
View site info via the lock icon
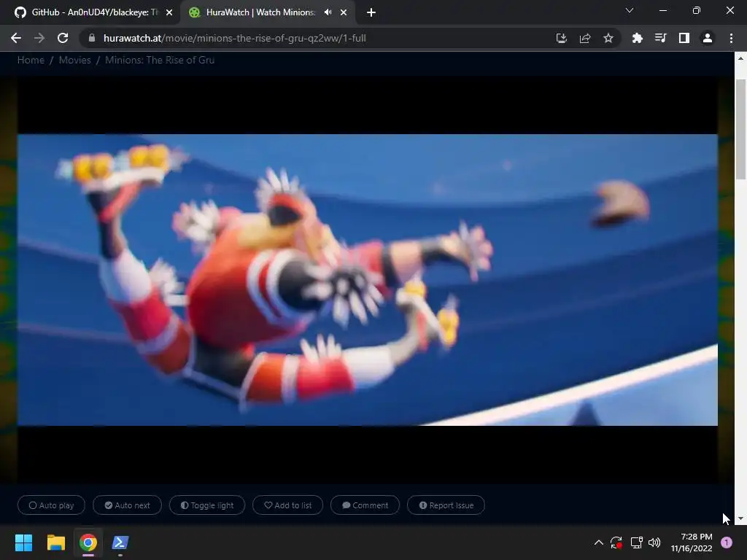(x=92, y=38)
